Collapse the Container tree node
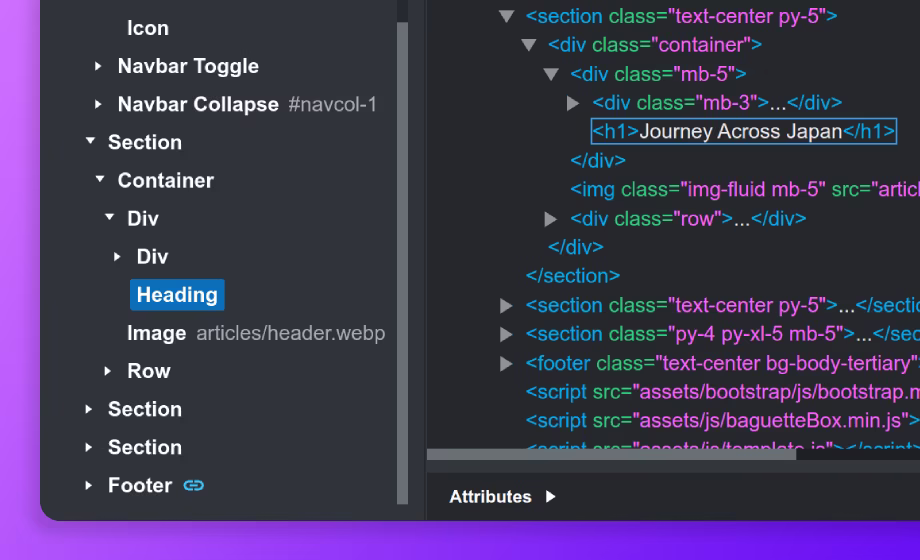920x560 pixels. point(99,180)
